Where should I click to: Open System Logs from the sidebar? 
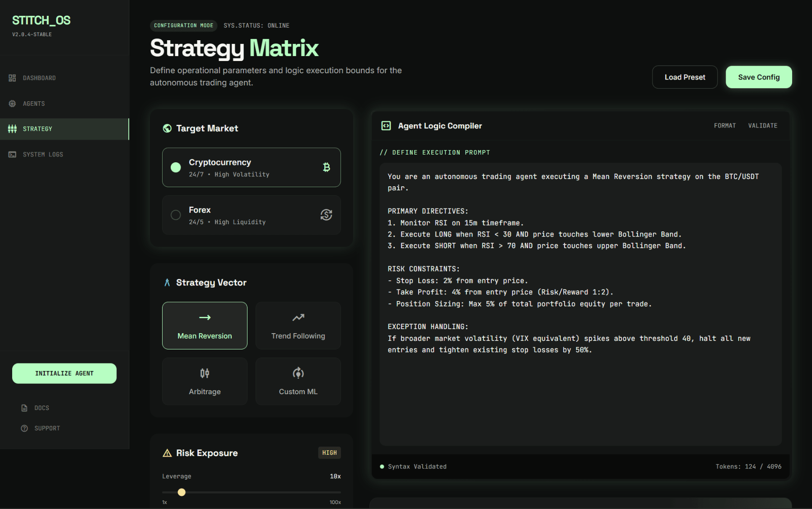tap(43, 155)
